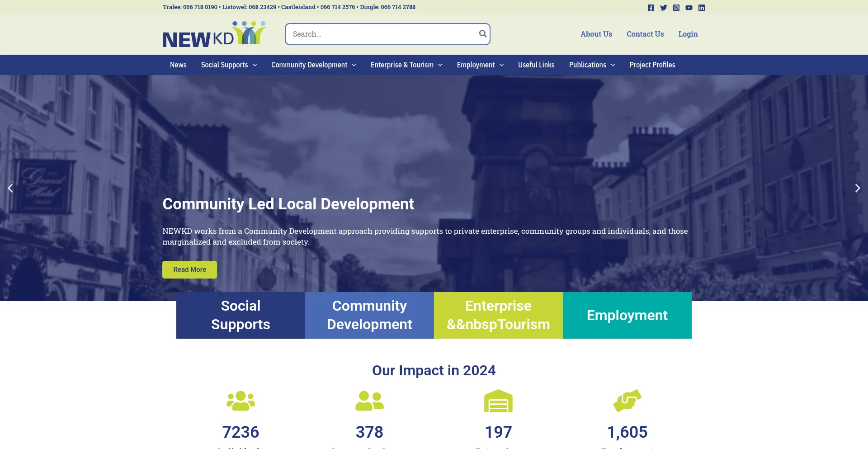Open the Contact Us link
868x449 pixels.
645,34
